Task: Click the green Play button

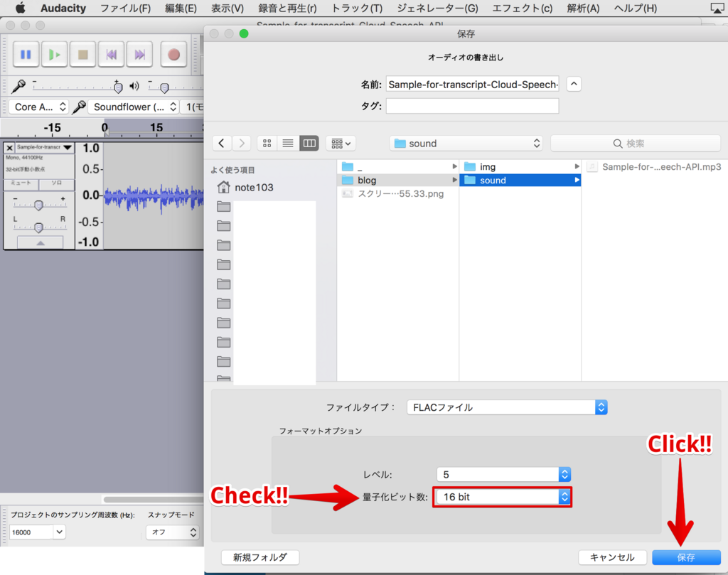Action: (x=54, y=55)
